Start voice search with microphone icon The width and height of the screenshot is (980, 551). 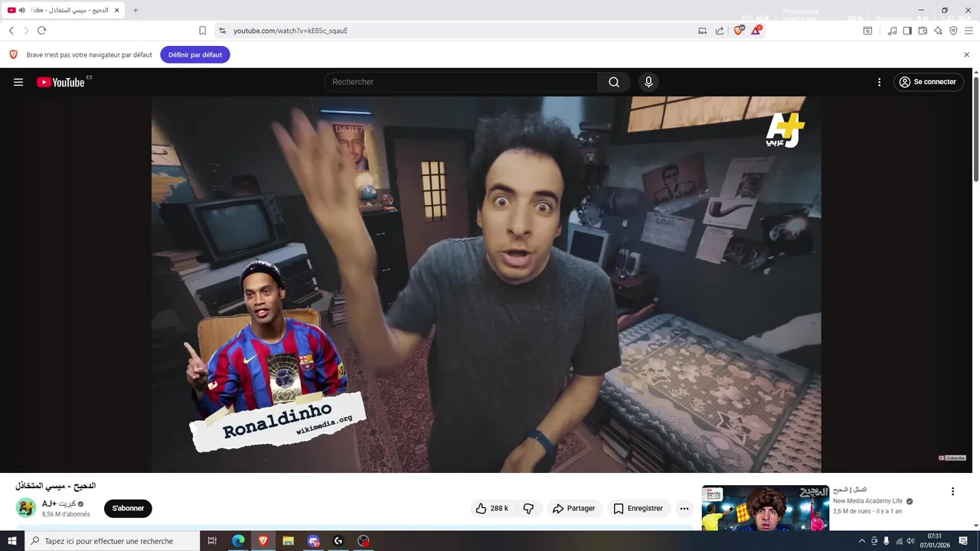pyautogui.click(x=648, y=82)
